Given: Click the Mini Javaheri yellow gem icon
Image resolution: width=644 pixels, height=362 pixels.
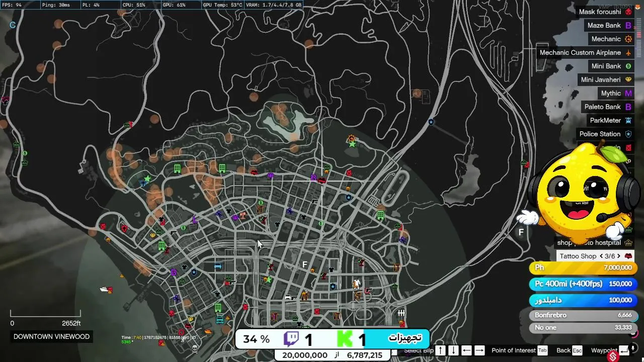Looking at the screenshot, I should tap(628, 79).
